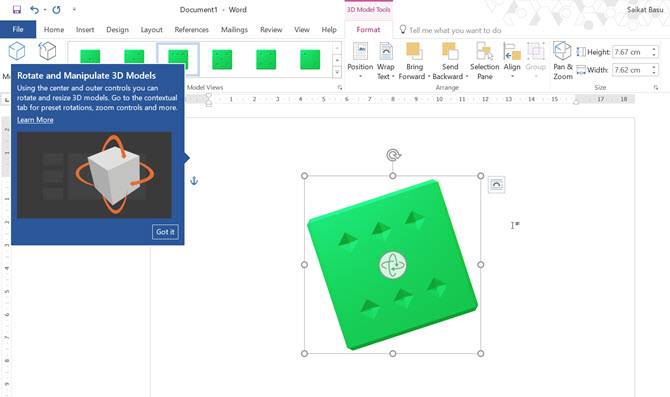Click the Height spinner arrows

[654, 52]
